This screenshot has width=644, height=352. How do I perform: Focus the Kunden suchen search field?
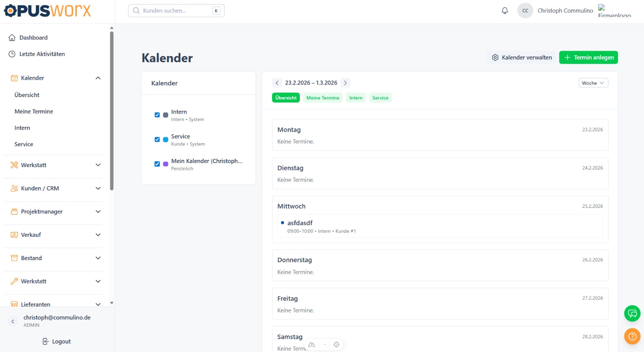(175, 11)
